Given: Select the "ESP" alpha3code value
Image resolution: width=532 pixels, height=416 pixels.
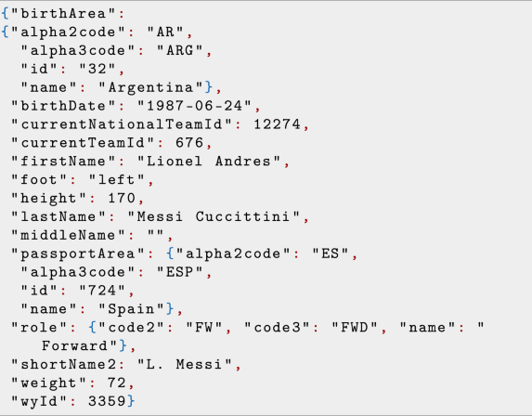Looking at the screenshot, I should tap(180, 272).
